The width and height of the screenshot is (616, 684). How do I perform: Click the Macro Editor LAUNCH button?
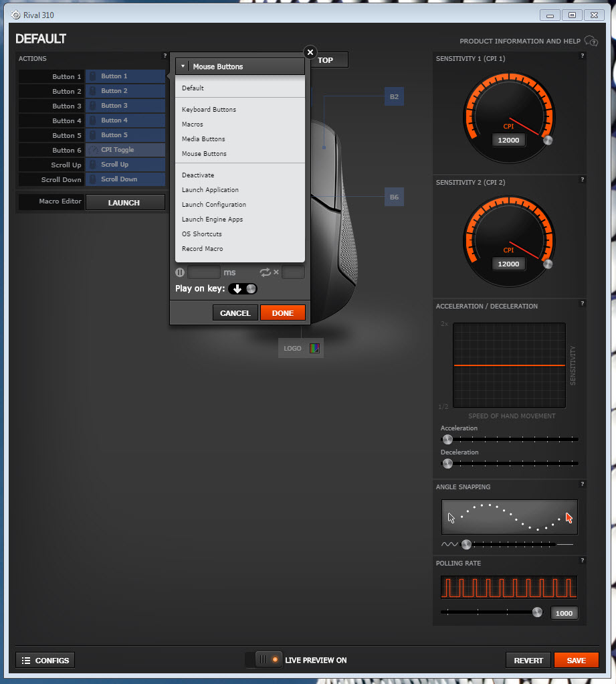pyautogui.click(x=125, y=202)
